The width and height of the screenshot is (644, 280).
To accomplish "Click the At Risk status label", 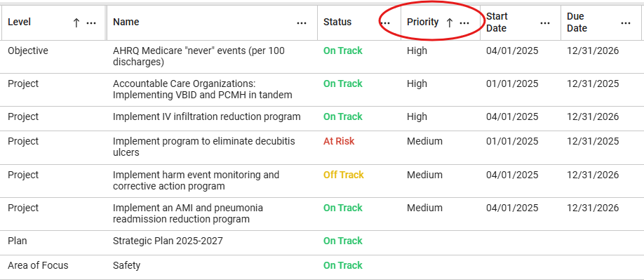I will (x=339, y=141).
